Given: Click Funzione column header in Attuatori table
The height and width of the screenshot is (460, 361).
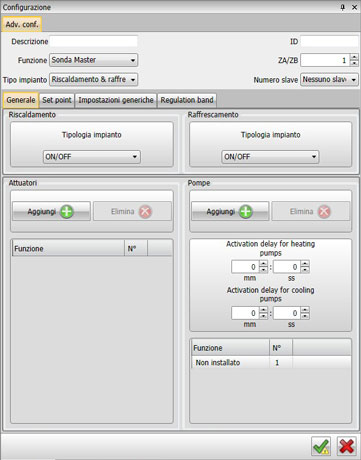Looking at the screenshot, I should (x=68, y=249).
